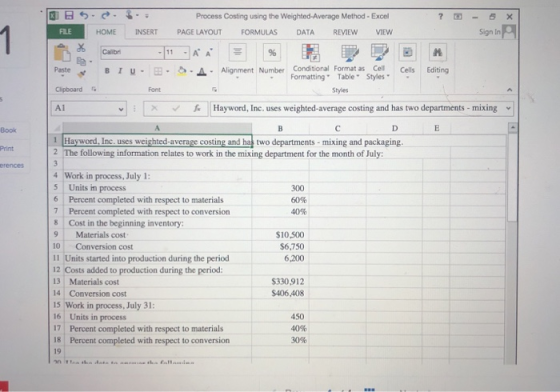Click the Save icon in quick access toolbar
This screenshot has width=560, height=392.
pyautogui.click(x=69, y=15)
